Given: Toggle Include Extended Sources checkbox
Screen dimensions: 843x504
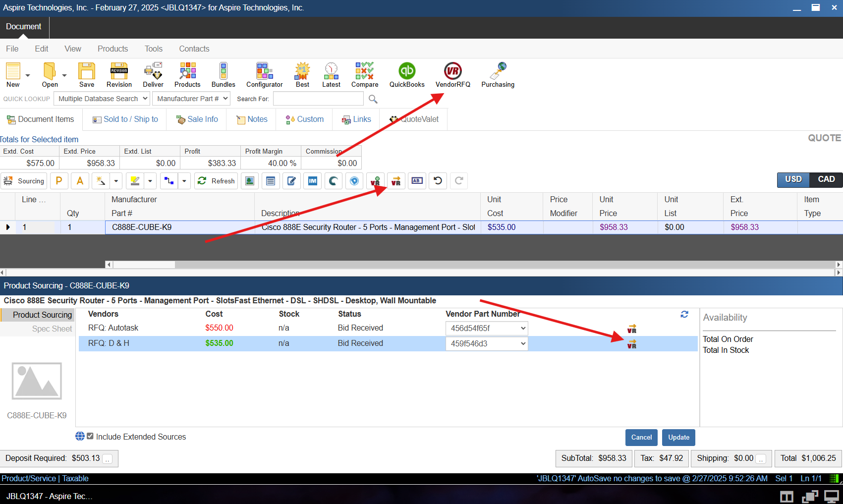Looking at the screenshot, I should coord(90,437).
